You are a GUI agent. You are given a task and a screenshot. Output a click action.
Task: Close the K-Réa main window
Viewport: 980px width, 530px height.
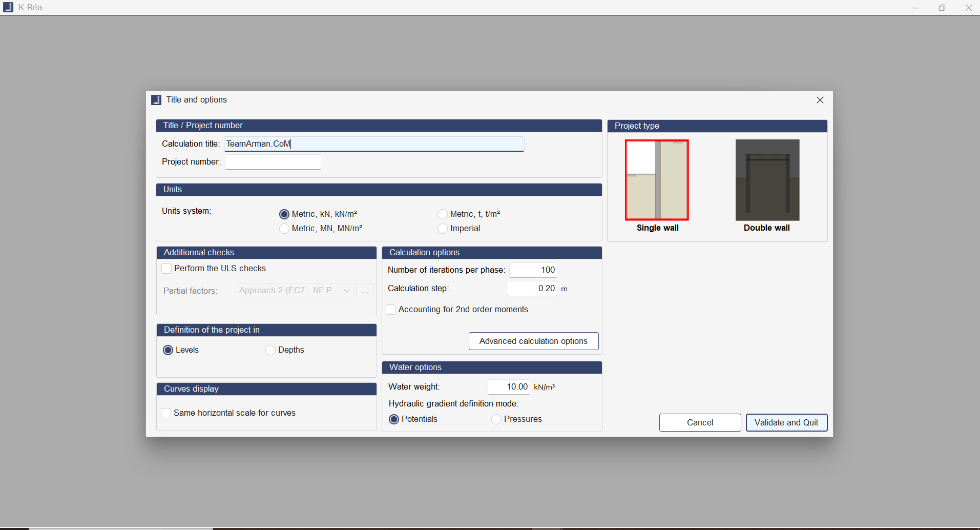[968, 8]
